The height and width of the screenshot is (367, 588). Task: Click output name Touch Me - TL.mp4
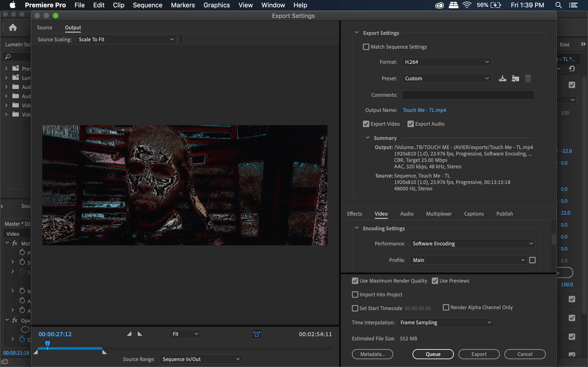coord(424,110)
